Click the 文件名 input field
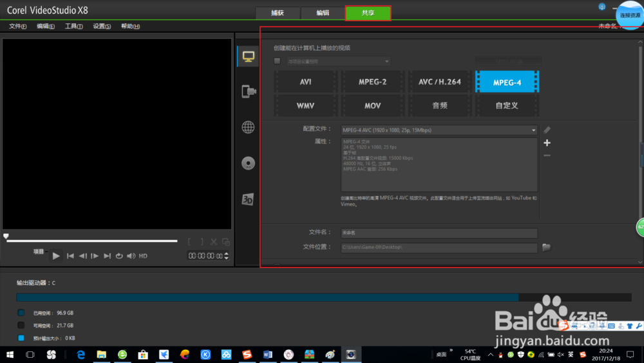 click(x=439, y=233)
